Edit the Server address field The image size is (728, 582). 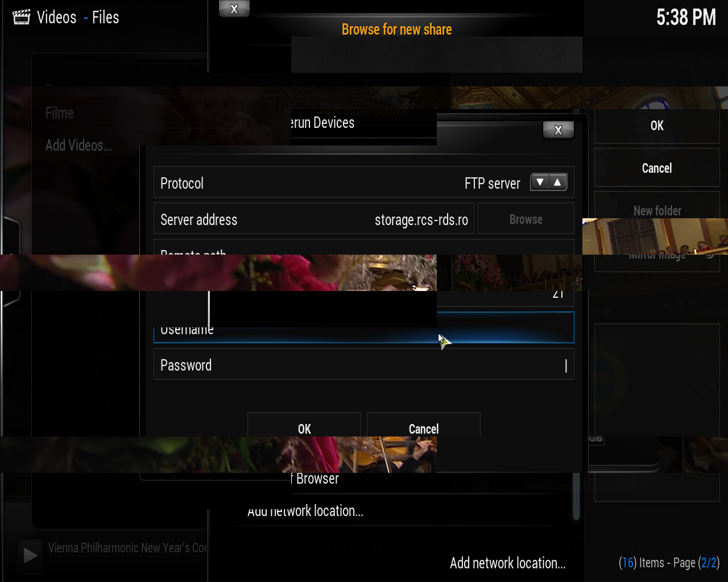pyautogui.click(x=314, y=219)
